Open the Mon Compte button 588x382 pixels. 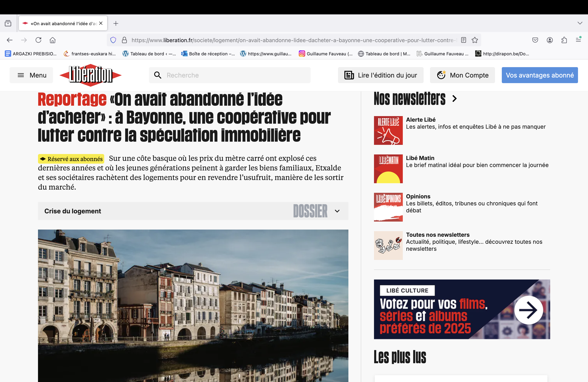click(462, 75)
